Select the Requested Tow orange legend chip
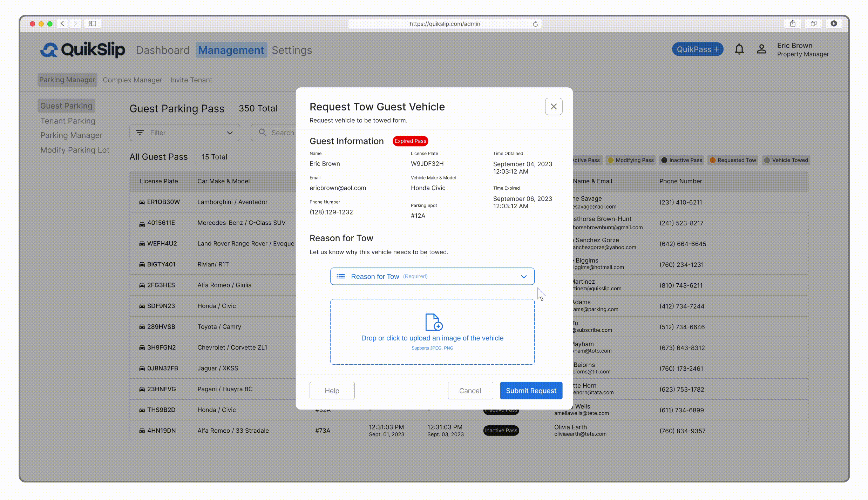Image resolution: width=868 pixels, height=500 pixels. (732, 160)
